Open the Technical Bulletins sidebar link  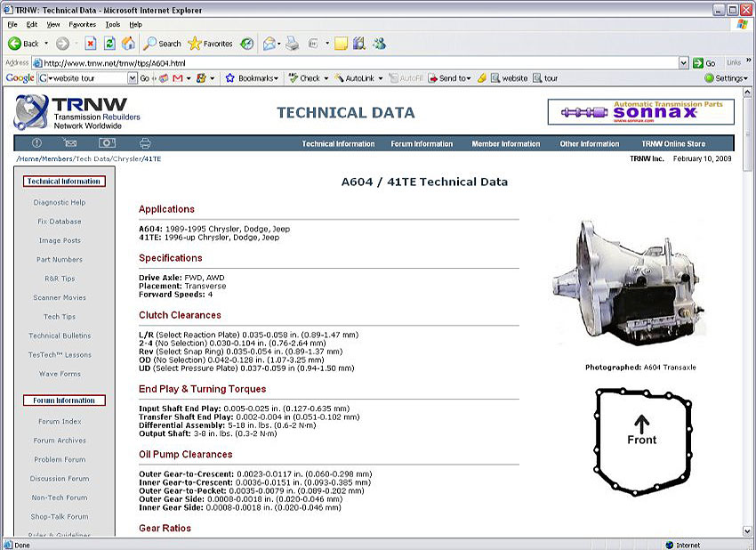[x=60, y=336]
